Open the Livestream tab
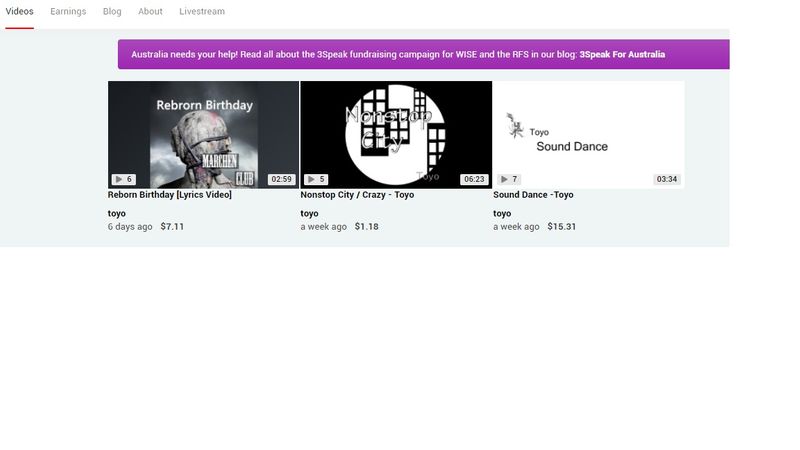Image resolution: width=800 pixels, height=450 pixels. [202, 12]
